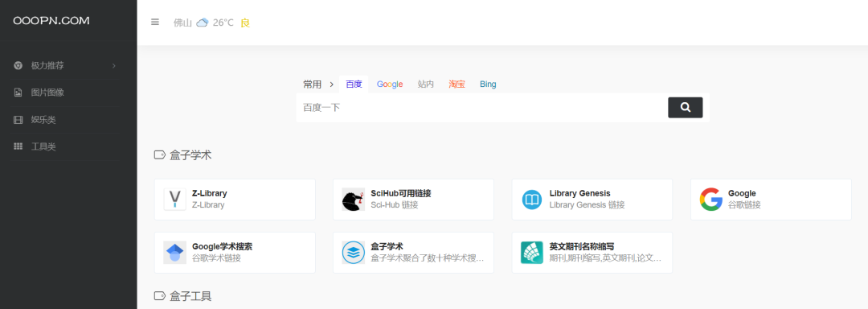
Task: Click the Sci-Hub 链接 description text
Action: [394, 205]
